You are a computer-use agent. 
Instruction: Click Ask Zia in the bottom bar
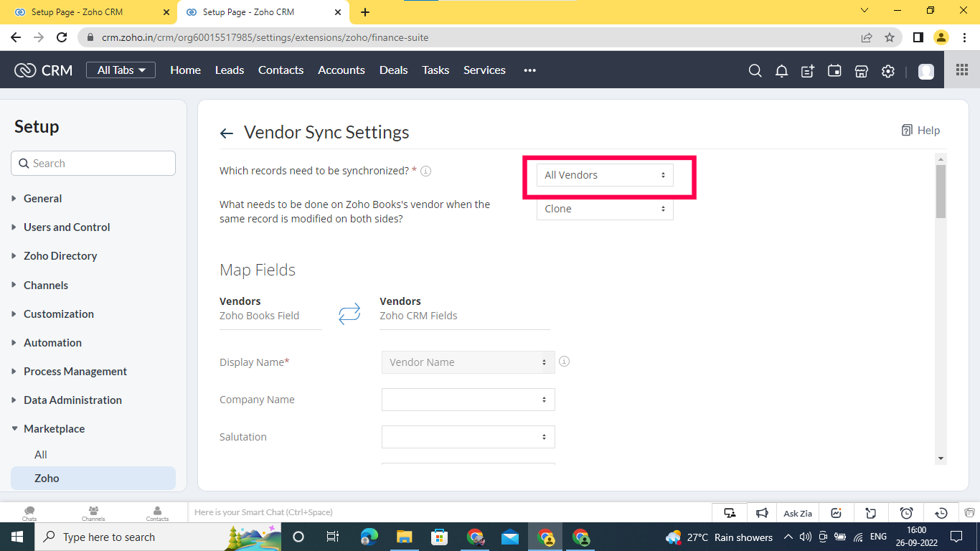tap(798, 513)
